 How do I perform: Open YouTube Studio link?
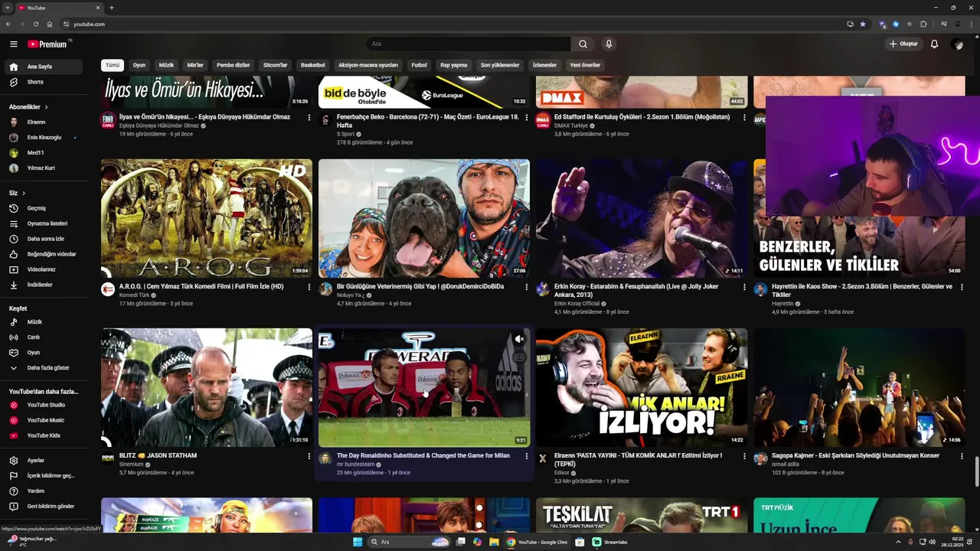pyautogui.click(x=44, y=405)
